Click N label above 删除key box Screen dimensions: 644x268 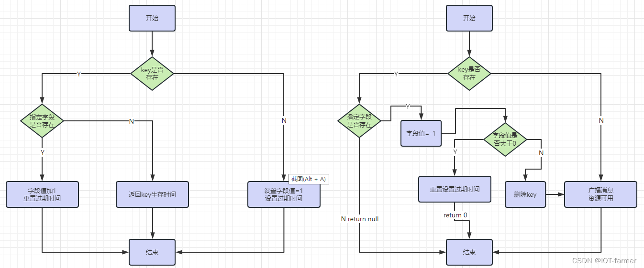(541, 153)
